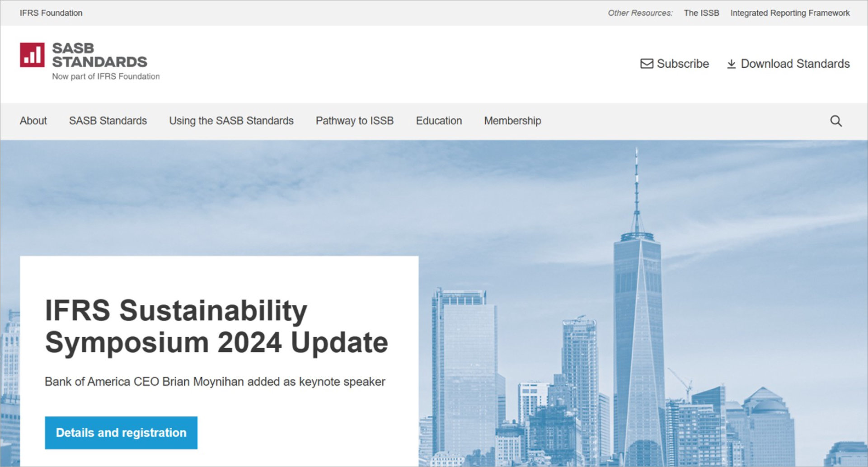Click the Other Resources label

(x=640, y=13)
